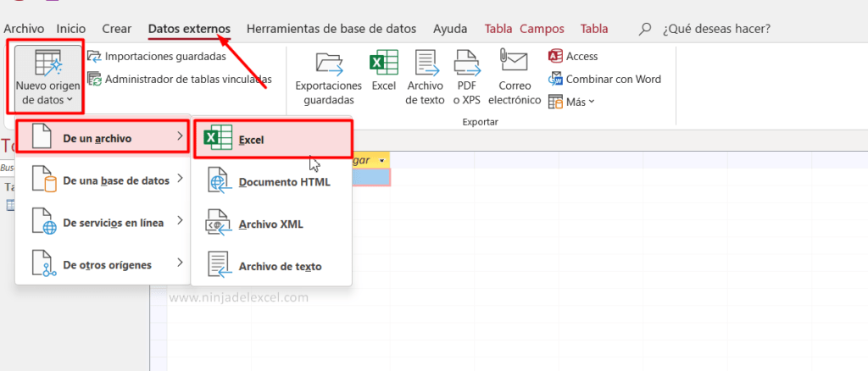Click the ¿Qué deseas hacer? search box
The image size is (868, 371).
point(716,29)
